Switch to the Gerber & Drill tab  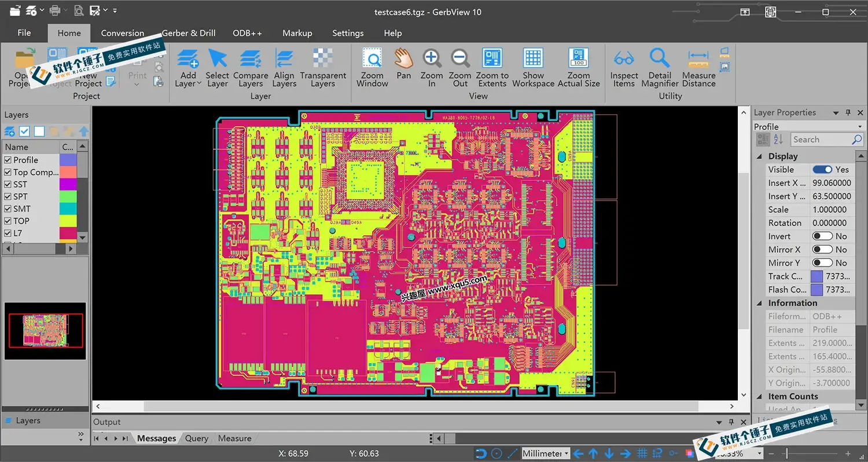click(x=189, y=33)
